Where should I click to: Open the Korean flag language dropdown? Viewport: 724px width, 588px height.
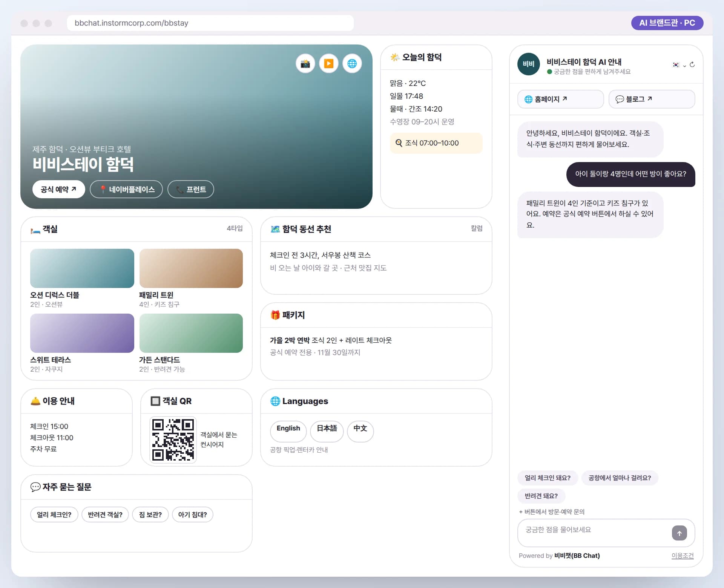coord(679,65)
